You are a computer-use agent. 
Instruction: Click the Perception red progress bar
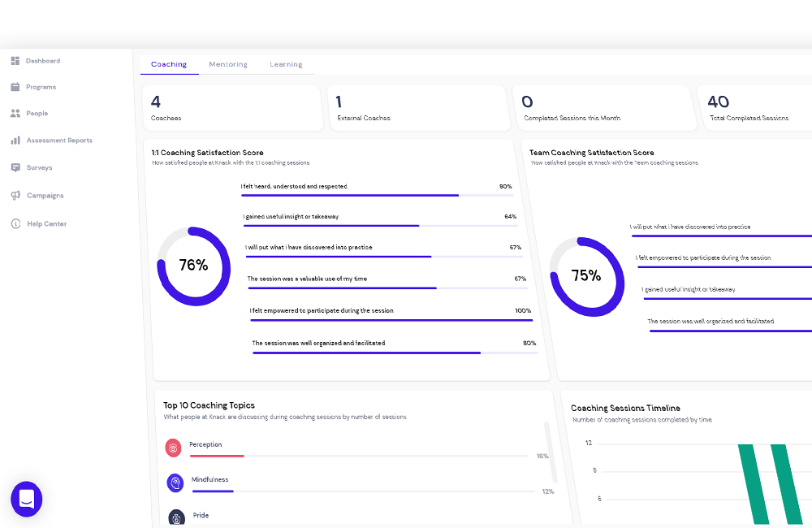[x=360, y=456]
